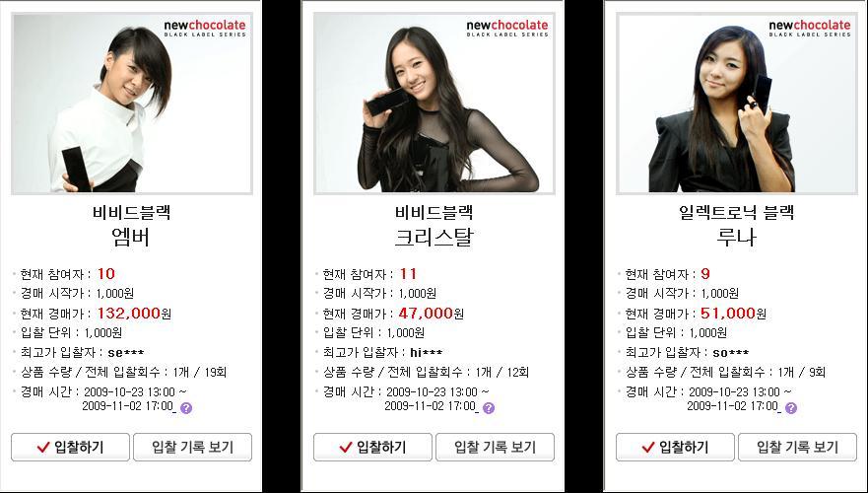Click newchocolate logo on Krystal's photo

click(x=507, y=29)
